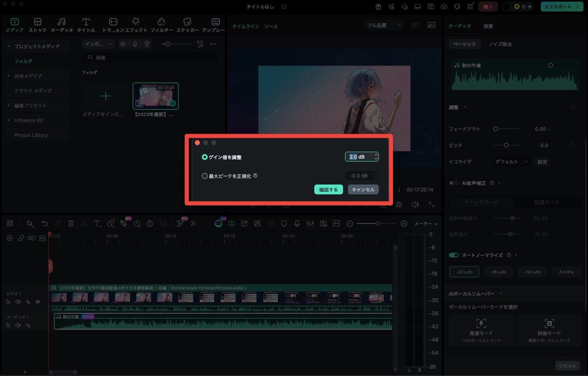This screenshot has height=376, width=588.
Task: Open the インポート dropdown in media panel
Action: (x=98, y=44)
